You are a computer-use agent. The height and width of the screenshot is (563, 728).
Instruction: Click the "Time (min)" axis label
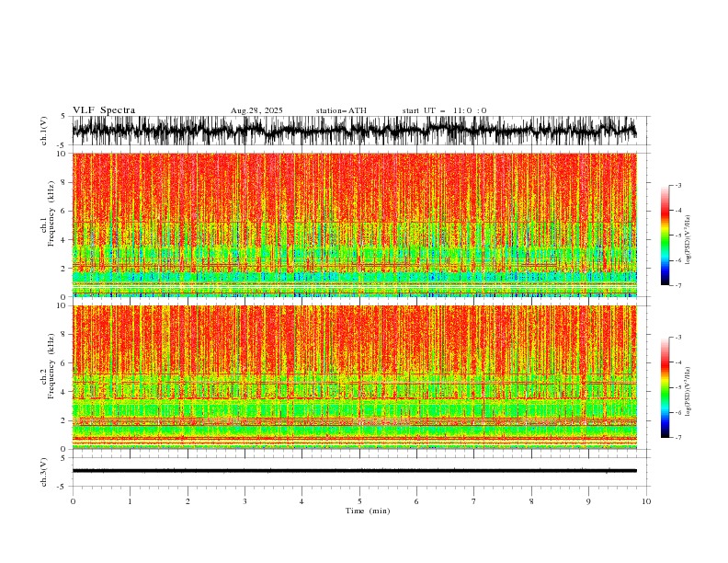[368, 511]
